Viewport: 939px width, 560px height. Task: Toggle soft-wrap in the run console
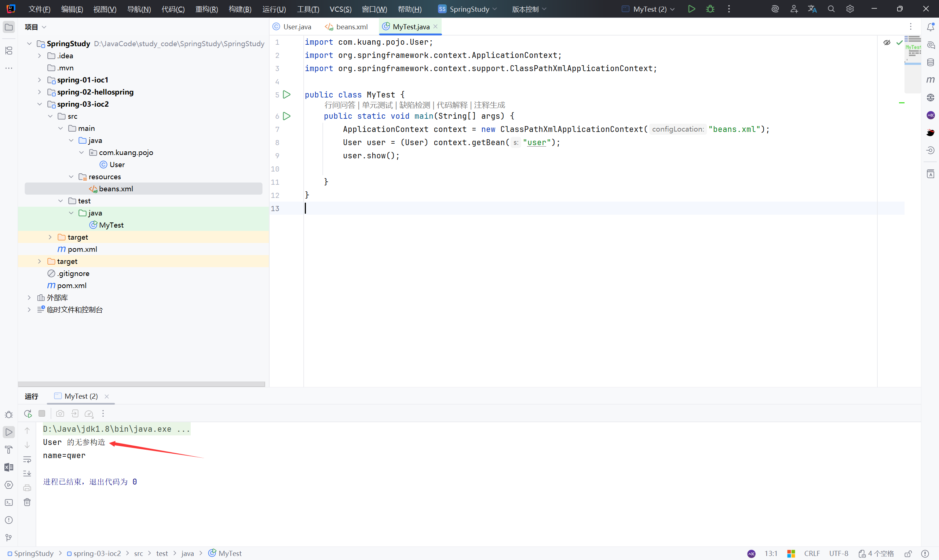pyautogui.click(x=27, y=460)
